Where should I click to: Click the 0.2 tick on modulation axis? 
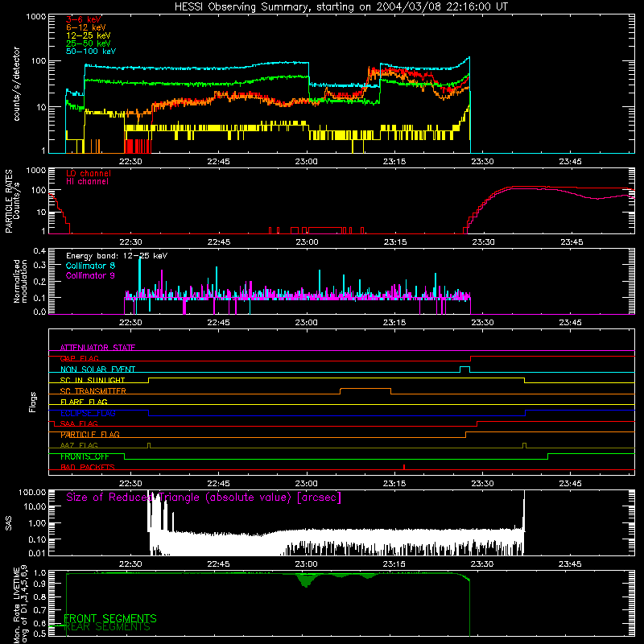(x=39, y=282)
